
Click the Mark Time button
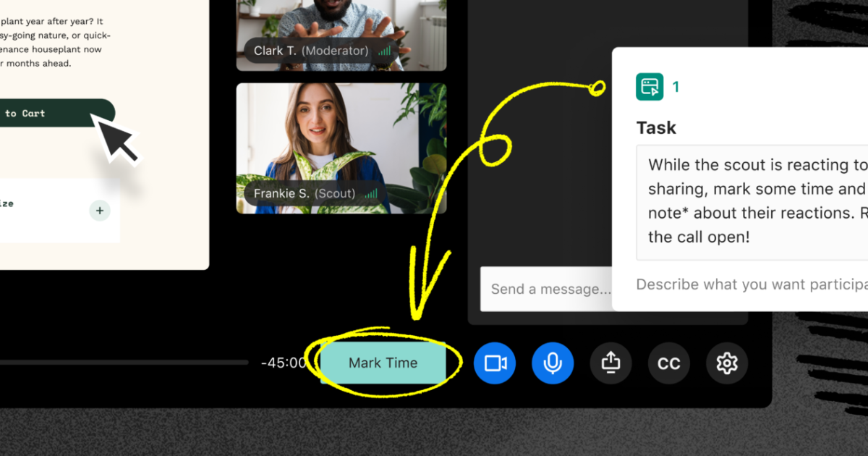point(384,363)
